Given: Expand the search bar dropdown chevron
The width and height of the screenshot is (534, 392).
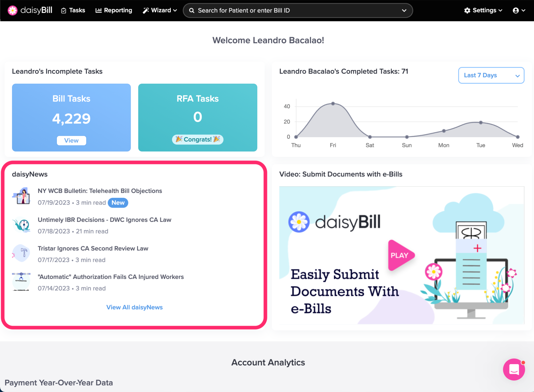Looking at the screenshot, I should tap(404, 10).
